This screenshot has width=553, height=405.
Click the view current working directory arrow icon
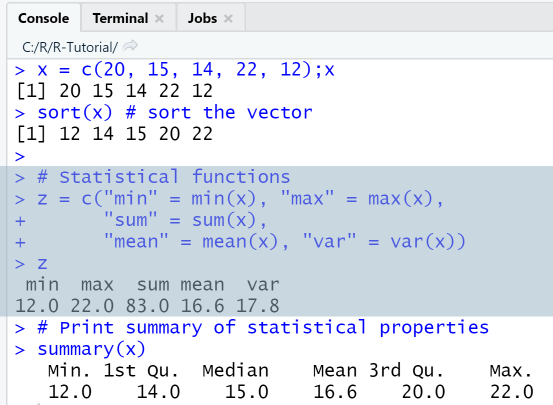pyautogui.click(x=130, y=46)
